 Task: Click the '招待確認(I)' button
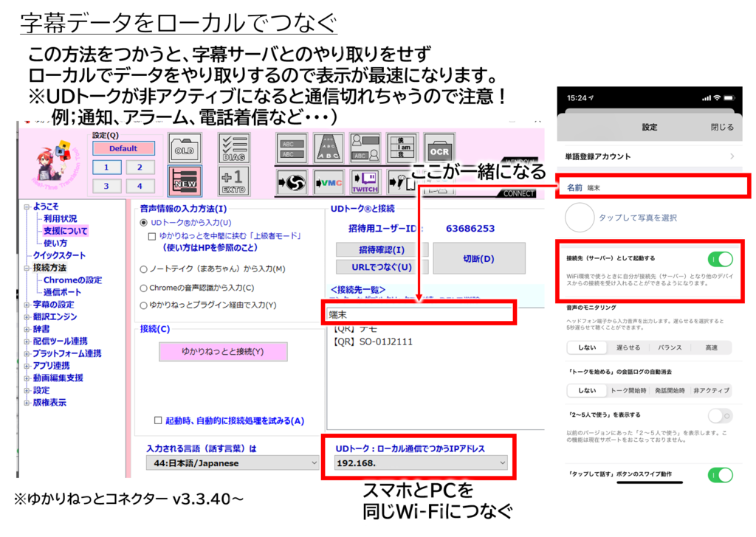(382, 249)
